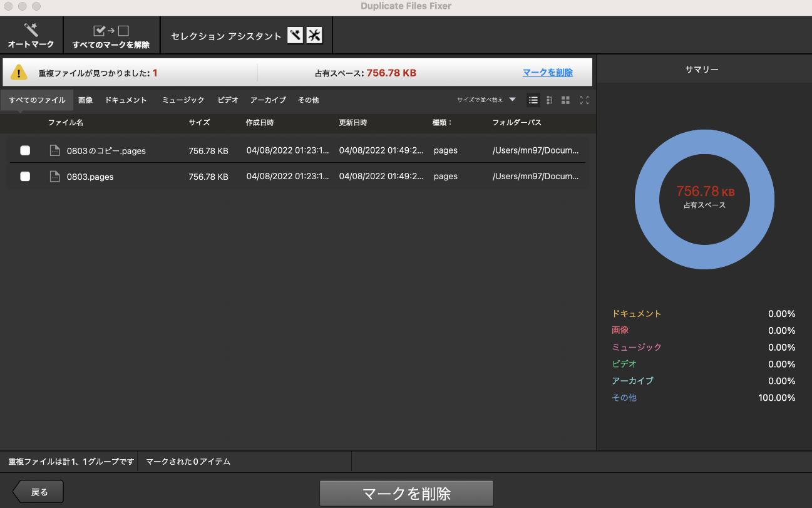Check the box for 0803.pages

coord(25,177)
